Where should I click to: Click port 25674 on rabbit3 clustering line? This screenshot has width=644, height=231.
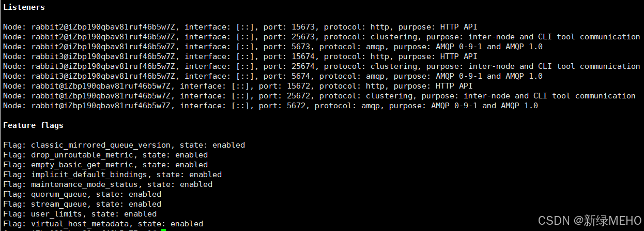[x=303, y=66]
